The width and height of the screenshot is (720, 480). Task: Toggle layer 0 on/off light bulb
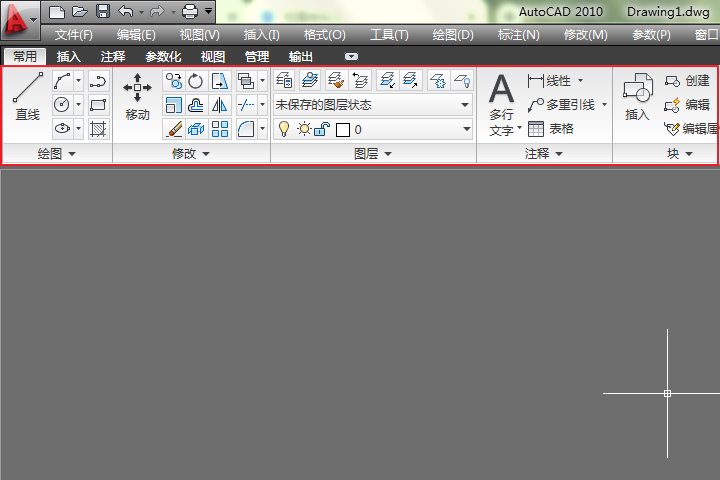(x=284, y=129)
